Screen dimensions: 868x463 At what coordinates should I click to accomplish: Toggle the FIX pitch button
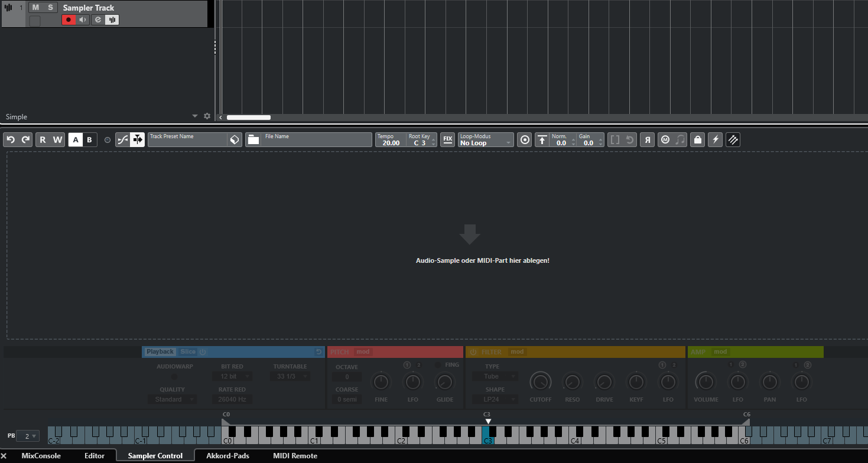[448, 140]
